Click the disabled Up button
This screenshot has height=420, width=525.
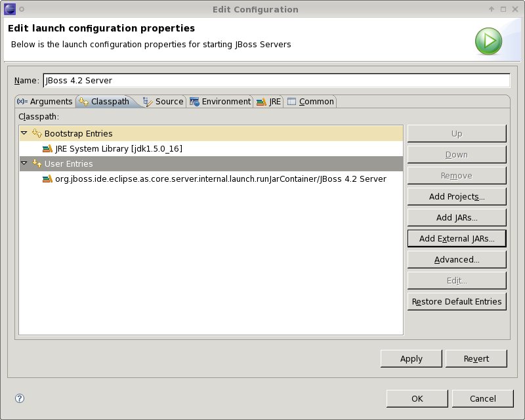tap(457, 134)
